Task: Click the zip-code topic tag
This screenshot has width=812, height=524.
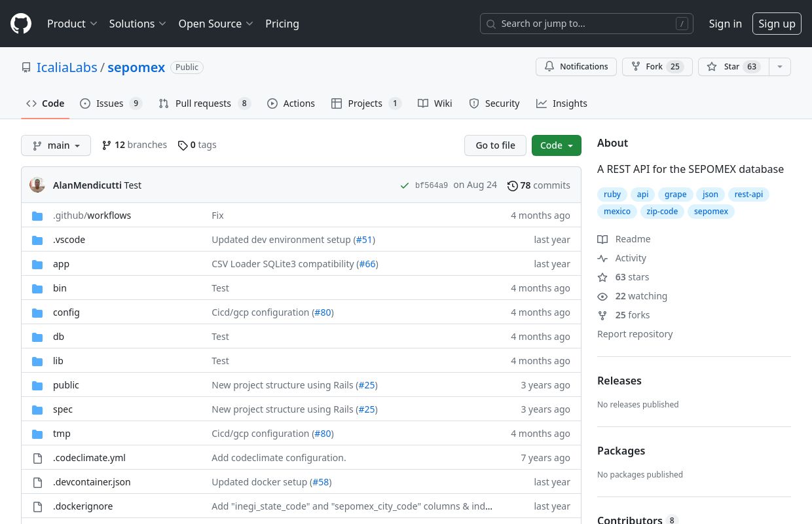Action: click(x=662, y=212)
